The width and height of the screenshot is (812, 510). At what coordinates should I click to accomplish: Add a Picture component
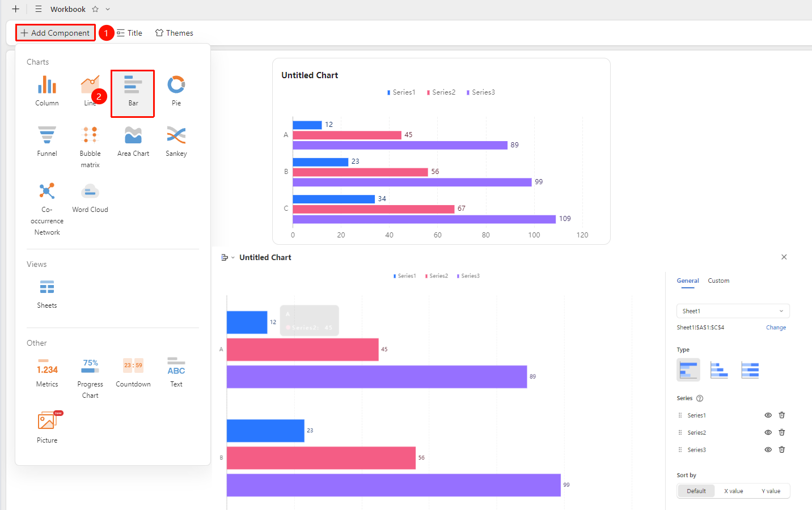47,427
